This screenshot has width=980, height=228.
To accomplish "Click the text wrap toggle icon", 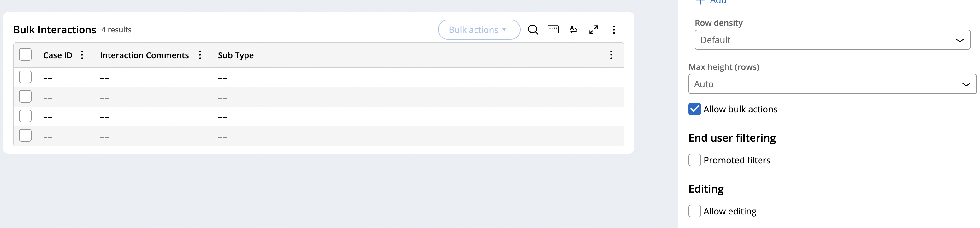I will [x=574, y=30].
